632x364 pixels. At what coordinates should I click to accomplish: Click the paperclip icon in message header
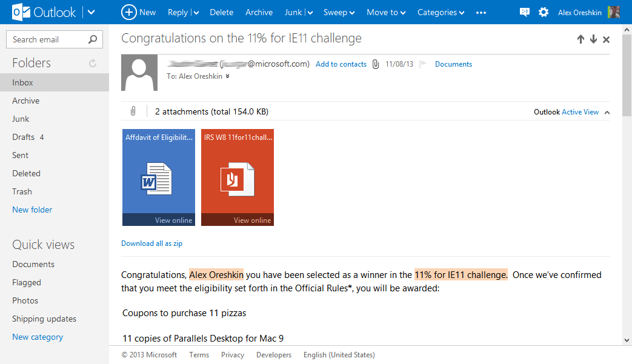pyautogui.click(x=376, y=64)
